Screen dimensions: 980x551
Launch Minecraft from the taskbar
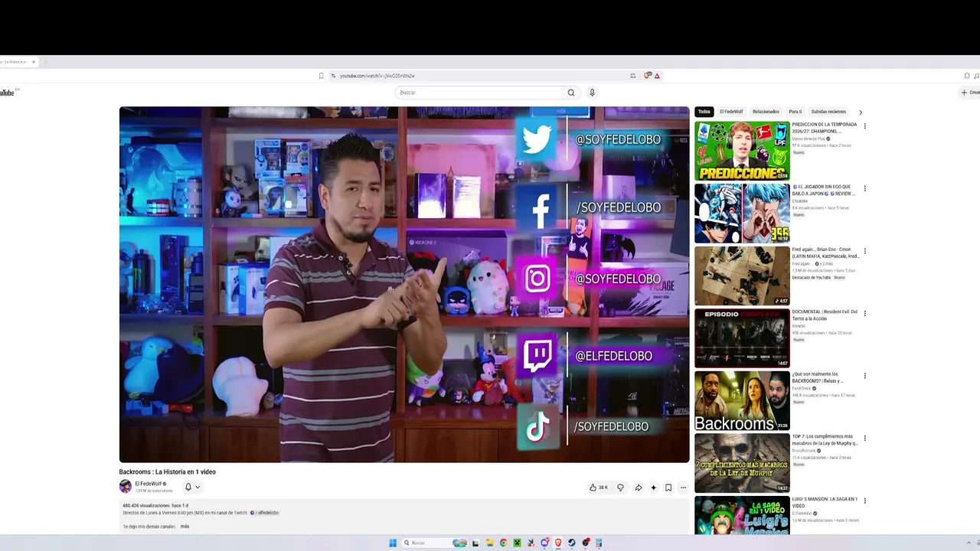coord(517,543)
